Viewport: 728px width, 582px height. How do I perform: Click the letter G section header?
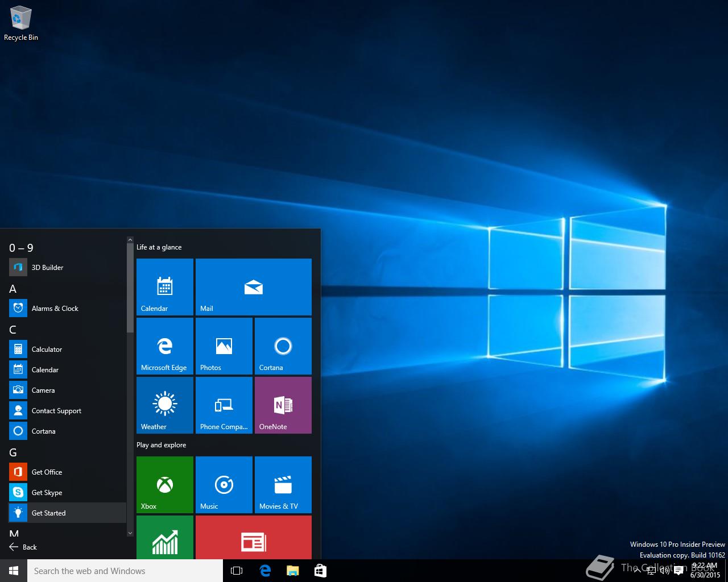pyautogui.click(x=13, y=452)
